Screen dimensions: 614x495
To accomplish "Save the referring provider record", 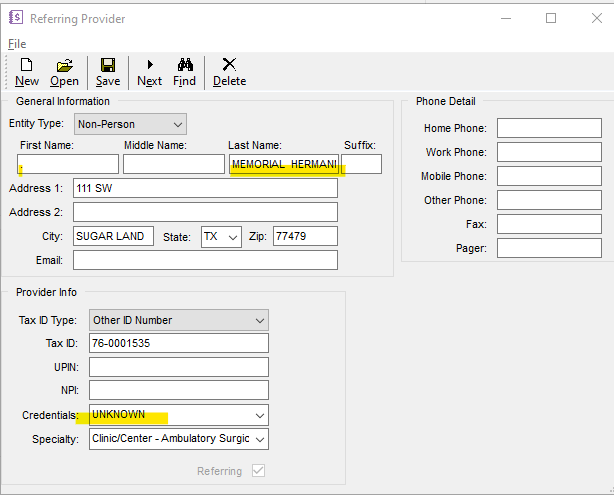I will click(x=108, y=71).
